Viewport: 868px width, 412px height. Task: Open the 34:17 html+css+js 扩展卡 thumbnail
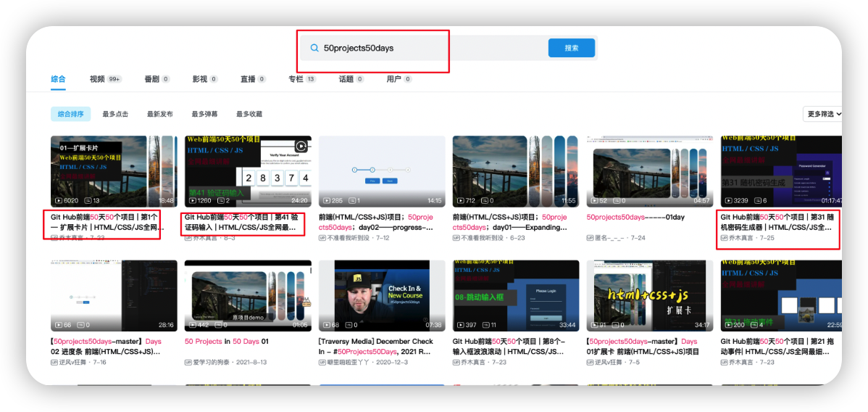point(650,295)
